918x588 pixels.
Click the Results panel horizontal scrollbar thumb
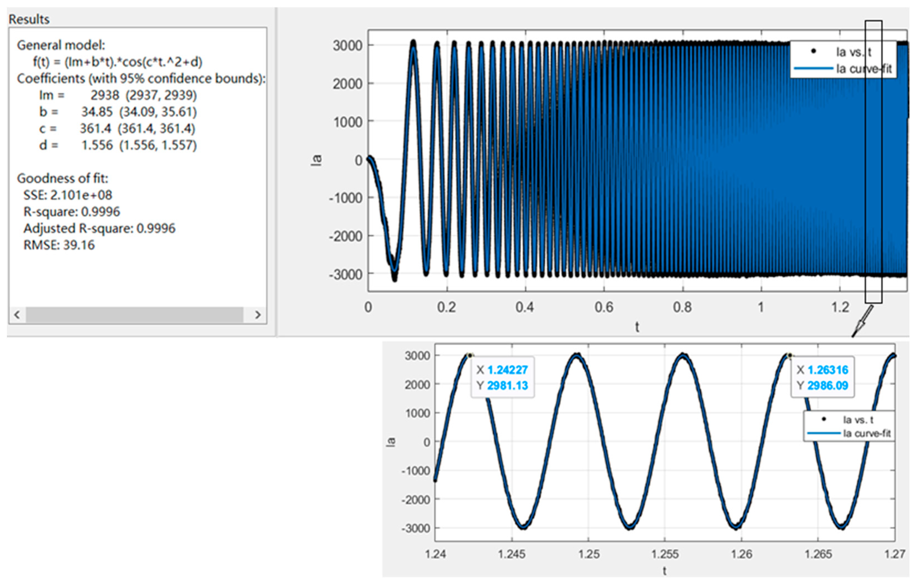(x=134, y=315)
